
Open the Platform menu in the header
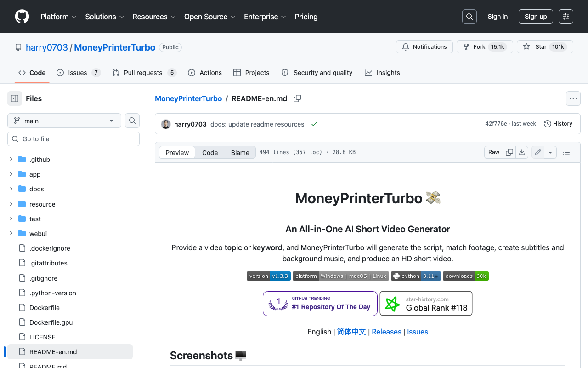58,17
